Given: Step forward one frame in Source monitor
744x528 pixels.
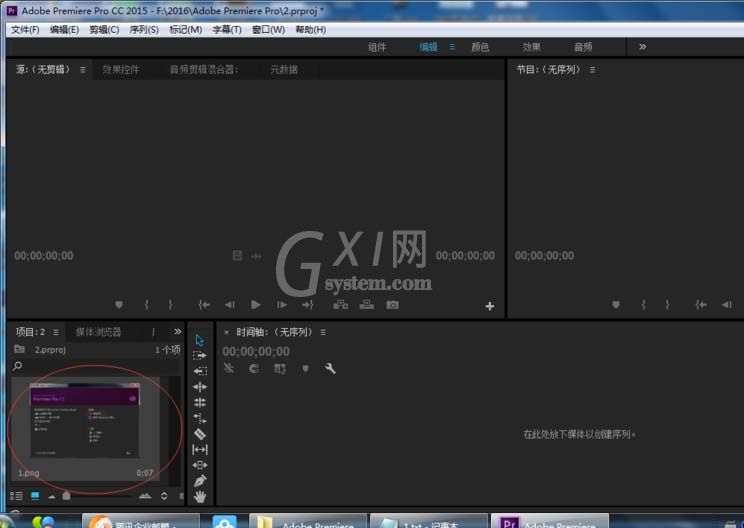Looking at the screenshot, I should pos(282,305).
